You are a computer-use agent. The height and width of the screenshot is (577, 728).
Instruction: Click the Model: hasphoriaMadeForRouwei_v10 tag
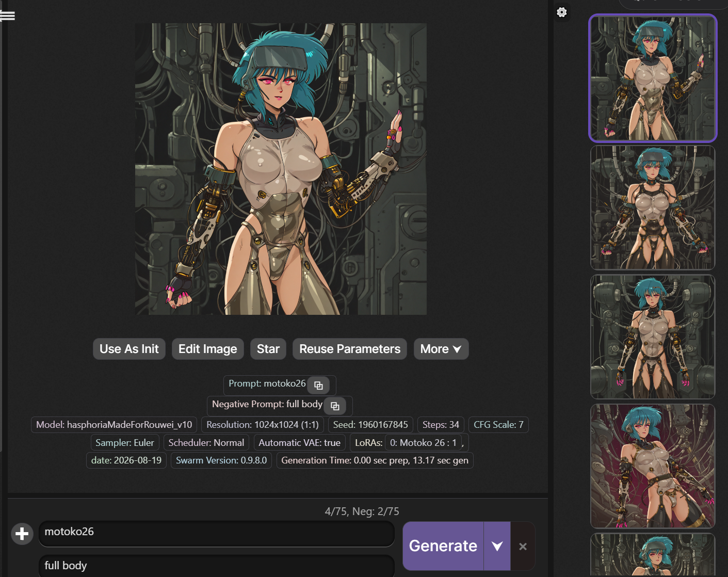tap(114, 425)
